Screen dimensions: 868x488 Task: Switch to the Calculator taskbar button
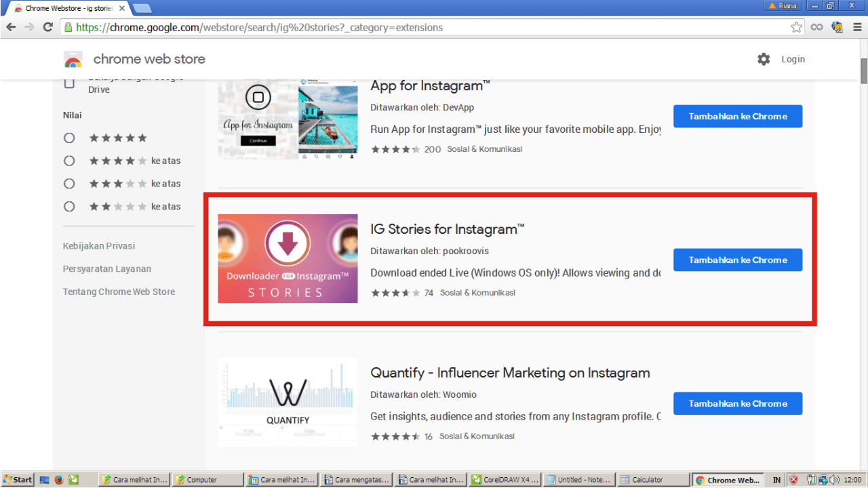click(653, 480)
